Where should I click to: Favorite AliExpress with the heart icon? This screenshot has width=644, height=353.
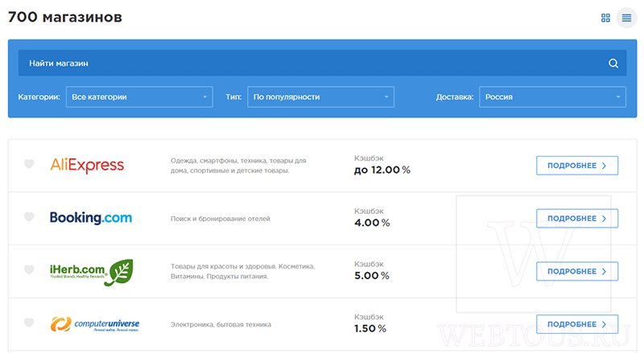point(29,164)
